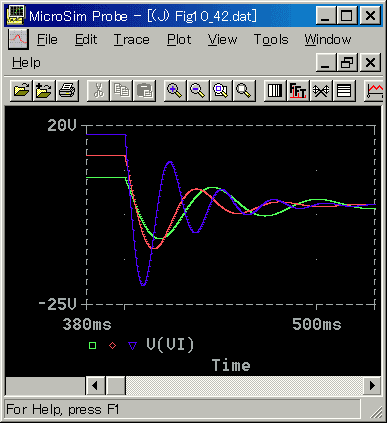
Task: Click the V(VI) trace label
Action: click(x=170, y=345)
